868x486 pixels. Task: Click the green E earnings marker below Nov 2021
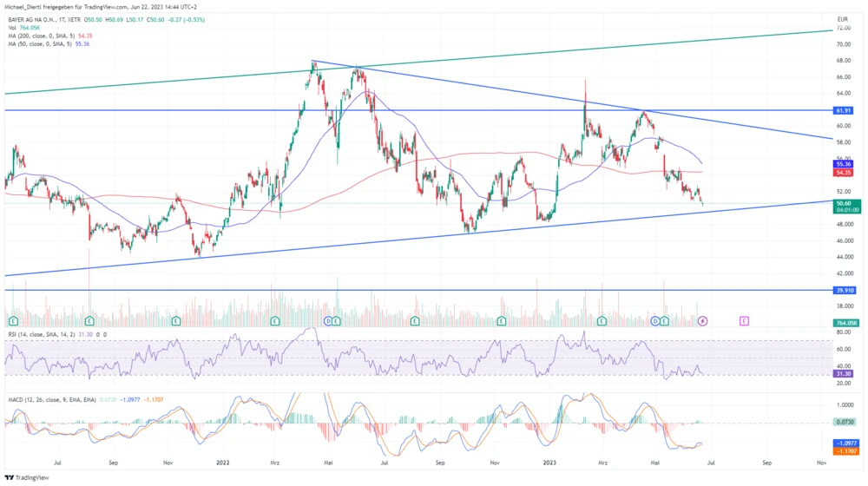pyautogui.click(x=176, y=321)
